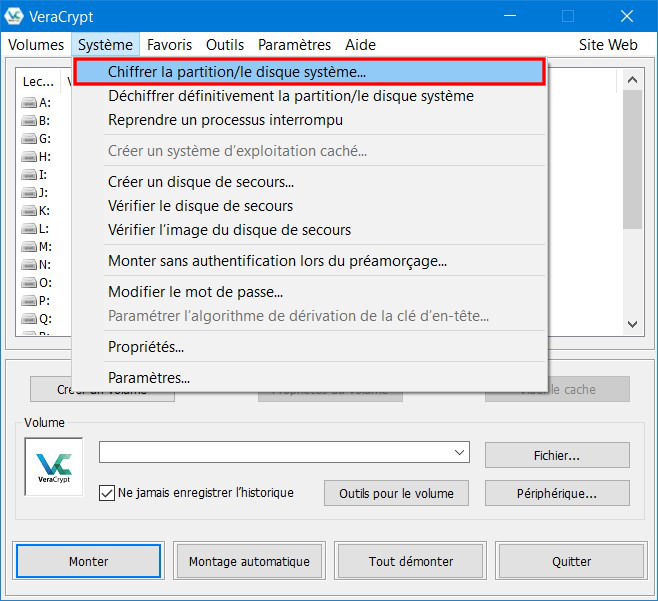This screenshot has height=601, width=658.
Task: Open the Favoris menu
Action: (170, 45)
